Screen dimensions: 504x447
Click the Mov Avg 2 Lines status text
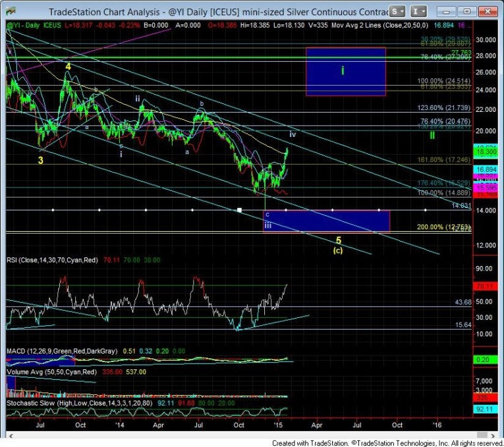coord(371,25)
